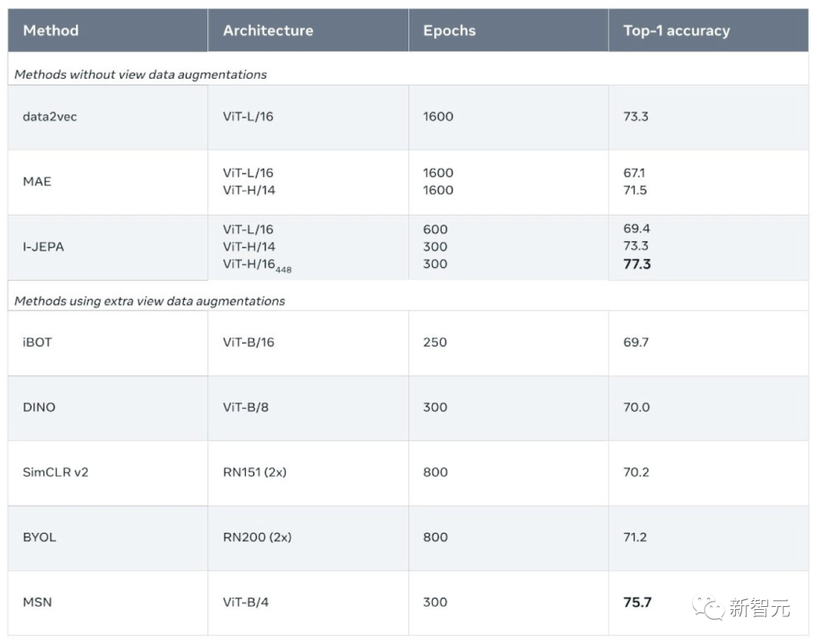This screenshot has height=644, width=817.
Task: Click the SimCLR v2 row label
Action: (x=55, y=472)
